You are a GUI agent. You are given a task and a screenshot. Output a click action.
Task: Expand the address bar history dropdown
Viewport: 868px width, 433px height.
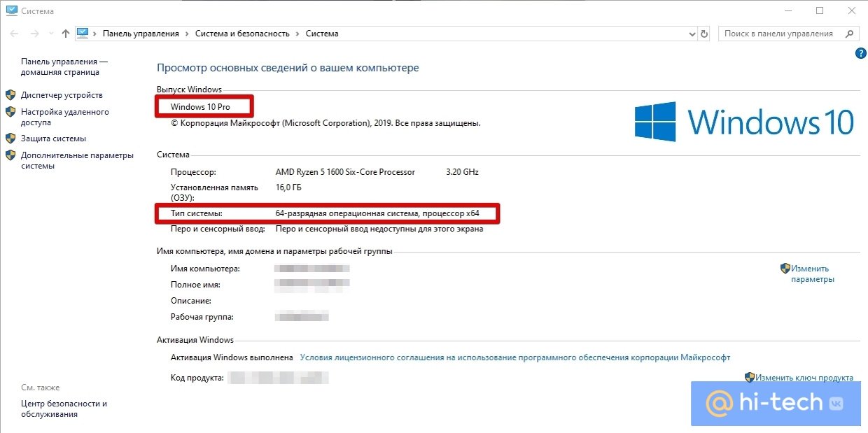point(691,34)
